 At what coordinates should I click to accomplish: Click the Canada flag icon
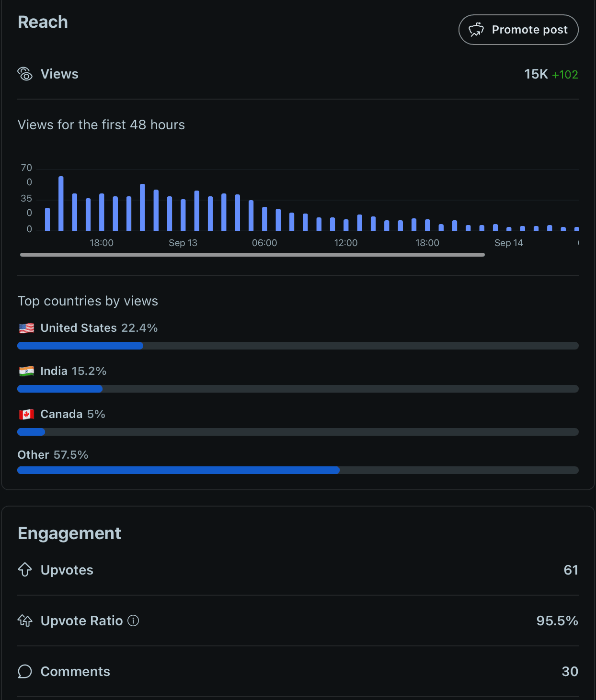pyautogui.click(x=26, y=414)
